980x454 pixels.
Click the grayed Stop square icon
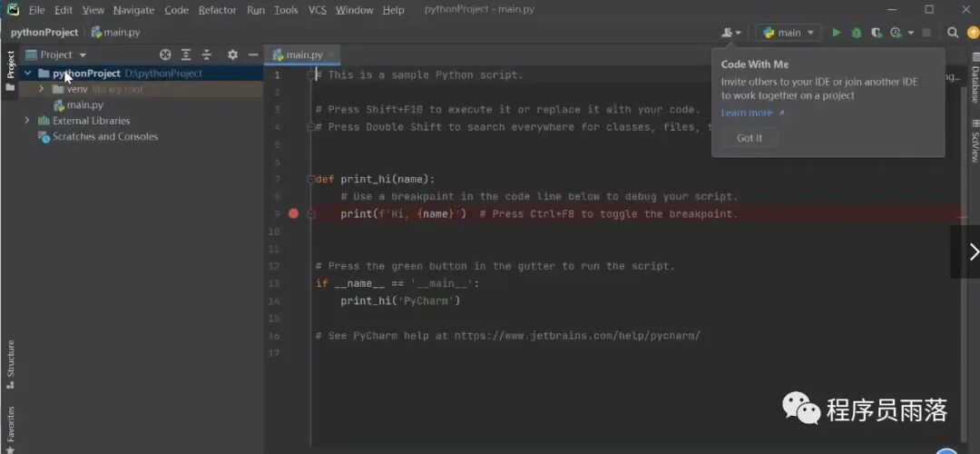(x=926, y=33)
